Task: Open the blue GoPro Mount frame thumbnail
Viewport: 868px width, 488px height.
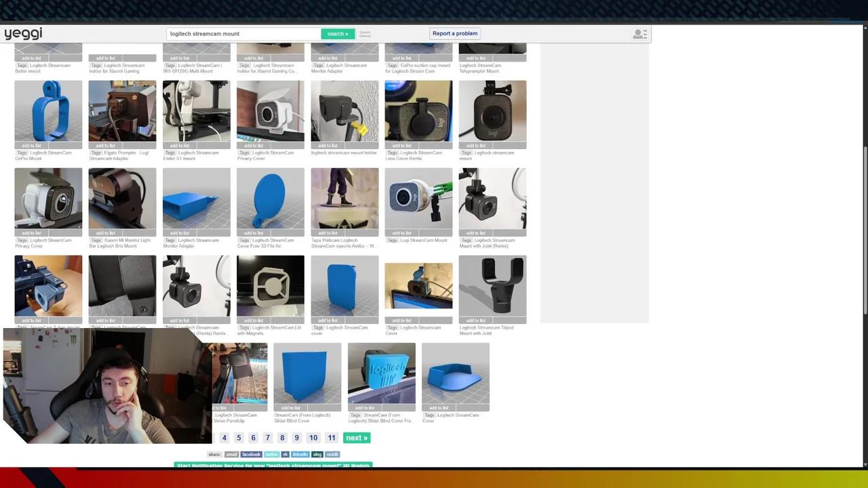Action: 48,111
